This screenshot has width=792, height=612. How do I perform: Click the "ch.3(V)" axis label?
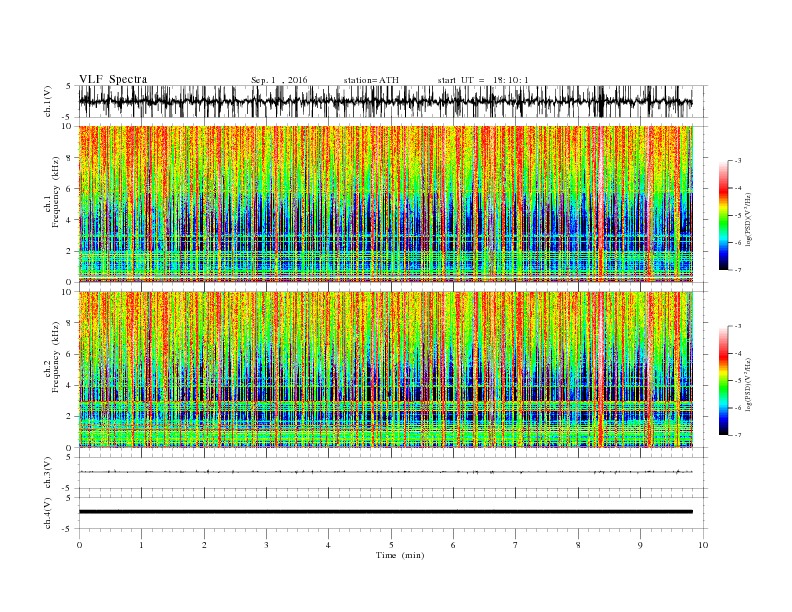point(48,473)
